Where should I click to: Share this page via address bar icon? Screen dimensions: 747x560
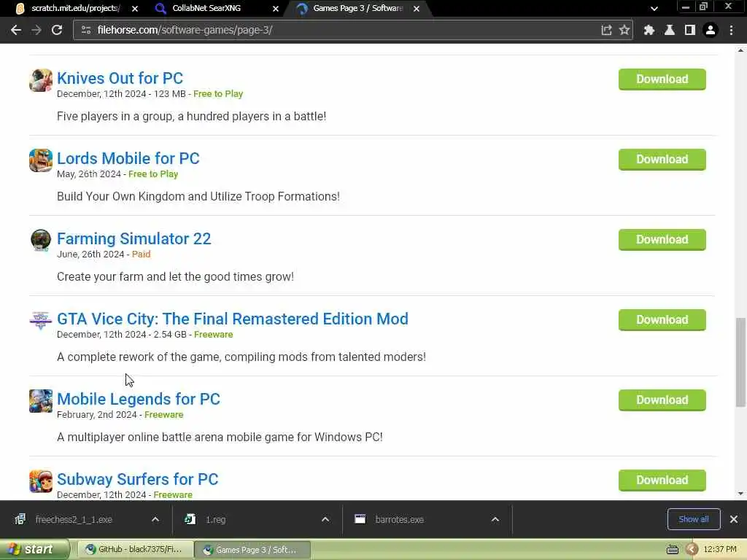(606, 30)
